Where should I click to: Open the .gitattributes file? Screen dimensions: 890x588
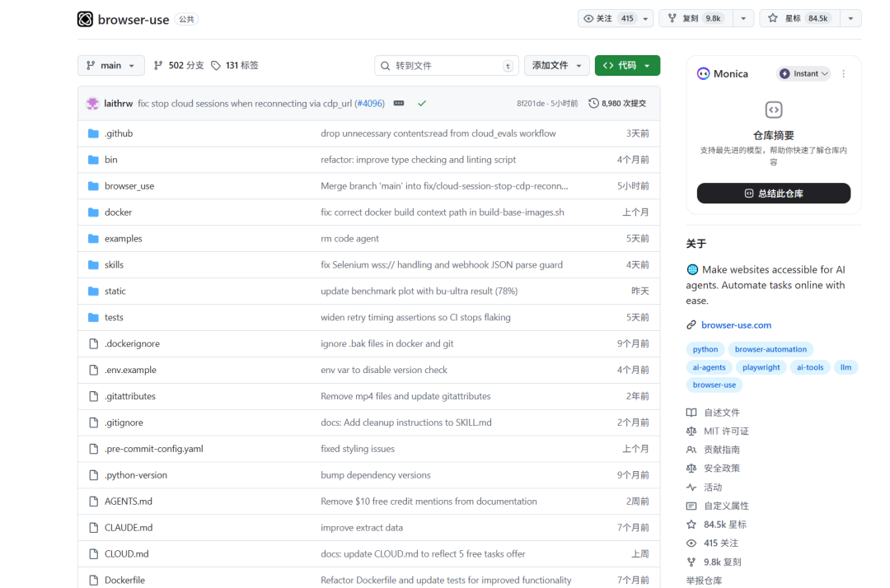130,396
